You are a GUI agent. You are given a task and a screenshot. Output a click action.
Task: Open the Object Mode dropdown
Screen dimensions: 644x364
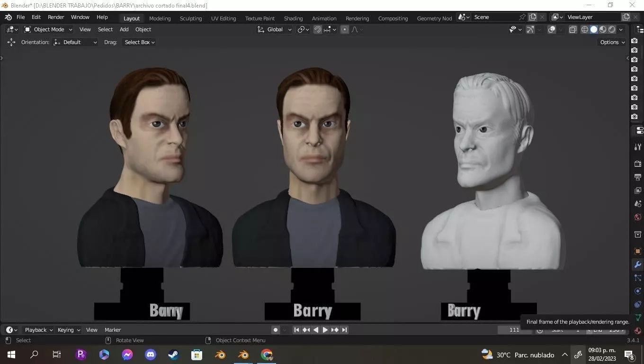[48, 29]
